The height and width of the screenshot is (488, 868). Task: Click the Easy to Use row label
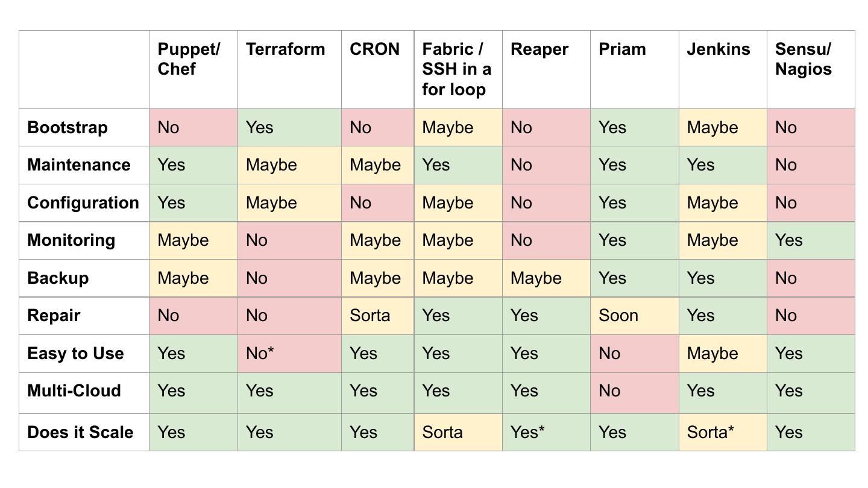[x=75, y=353]
